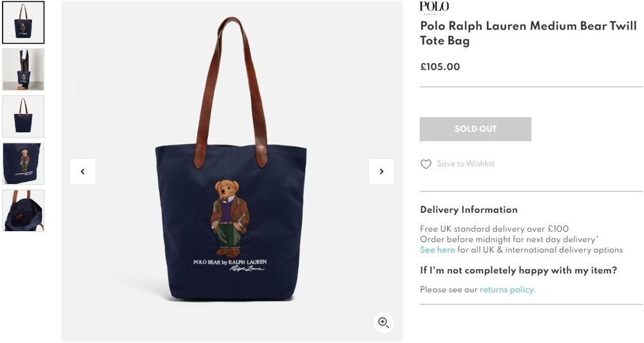The width and height of the screenshot is (644, 343).
Task: Select the plain back-view bag thumbnail
Action: click(23, 116)
